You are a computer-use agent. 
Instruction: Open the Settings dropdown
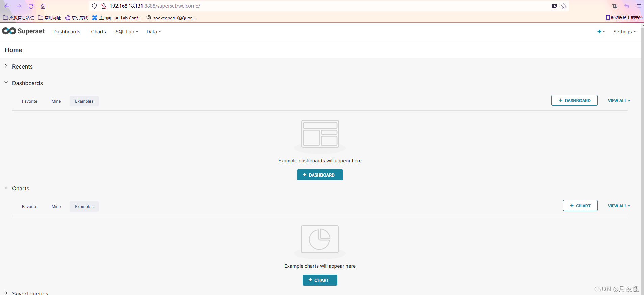pos(624,32)
